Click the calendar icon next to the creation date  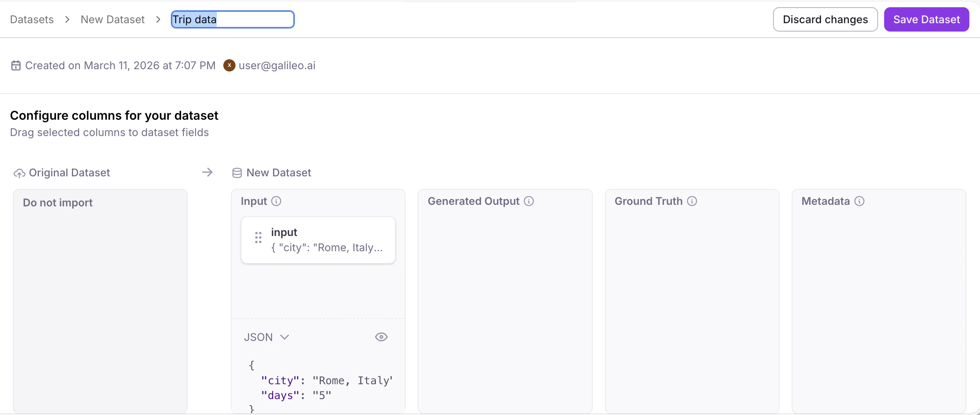[x=16, y=65]
